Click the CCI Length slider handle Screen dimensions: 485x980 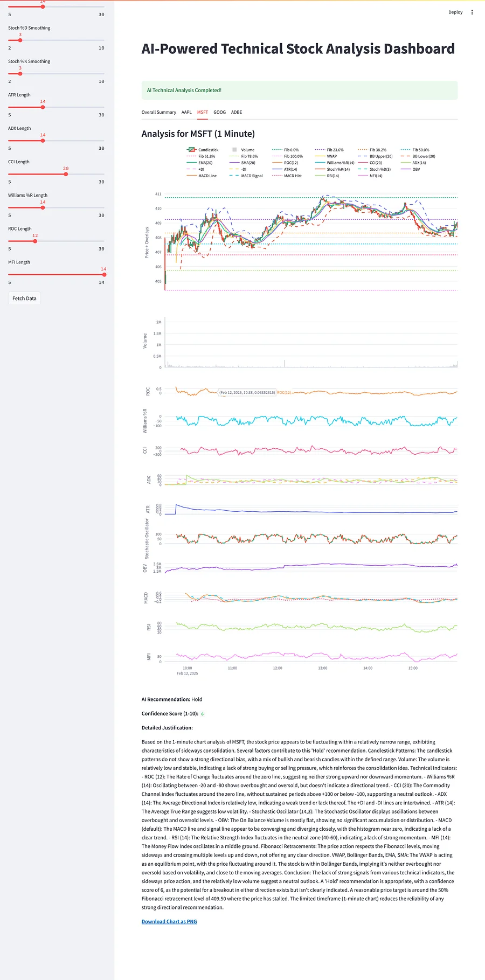coord(66,174)
